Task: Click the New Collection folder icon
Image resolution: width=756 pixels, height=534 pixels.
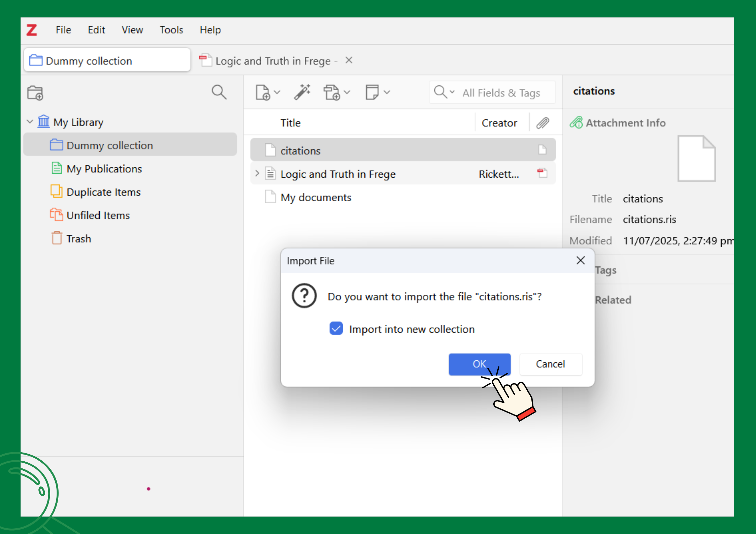Action: (x=35, y=93)
